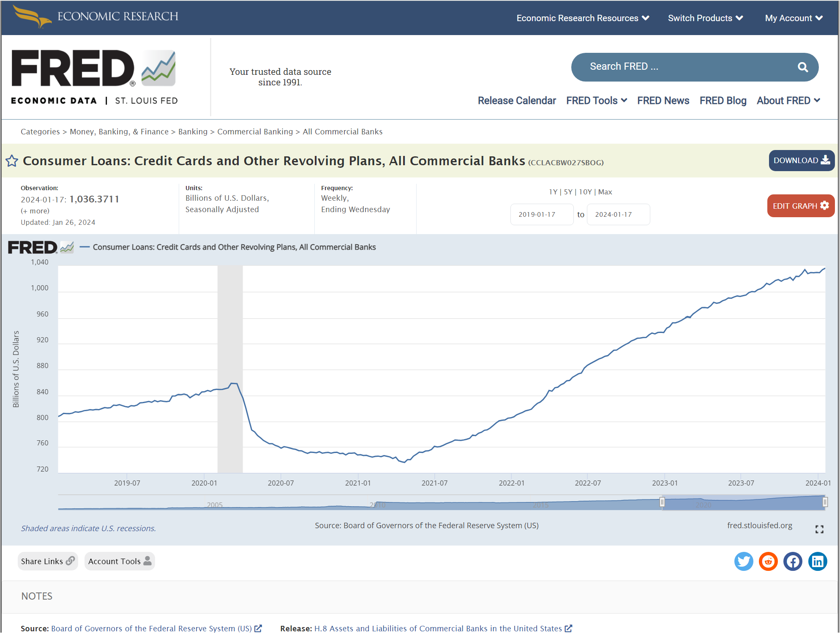Star this series as a favorite

(x=12, y=161)
